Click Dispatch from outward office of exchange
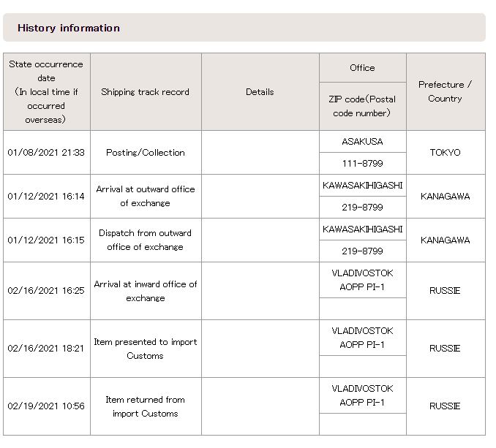 tap(146, 240)
